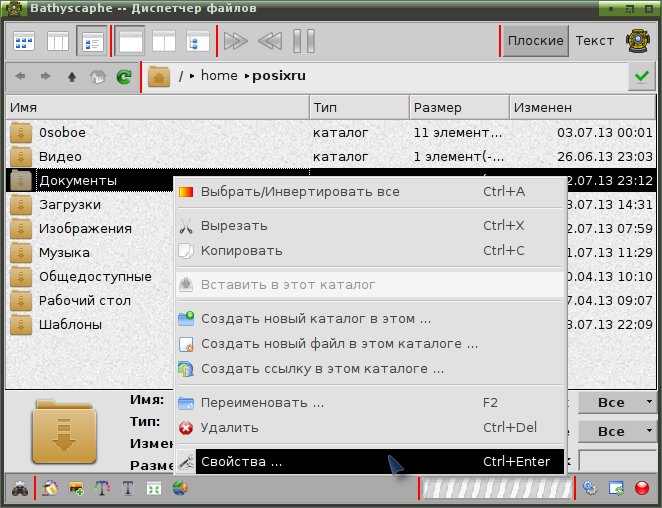662x508 pixels.
Task: Sort by the Размер column header
Action: (x=459, y=108)
